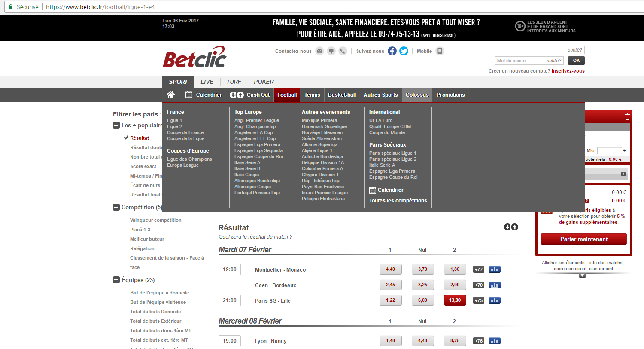Click the Mobile phone icon
This screenshot has height=349, width=644.
pyautogui.click(x=440, y=51)
